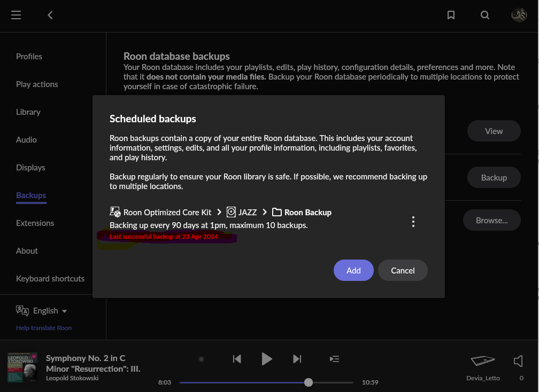The width and height of the screenshot is (539, 392).
Task: Open bookmarks icon in top bar
Action: point(451,15)
